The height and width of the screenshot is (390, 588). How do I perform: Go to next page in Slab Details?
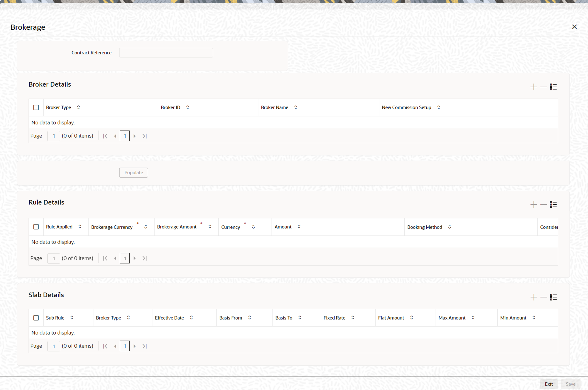pos(135,346)
